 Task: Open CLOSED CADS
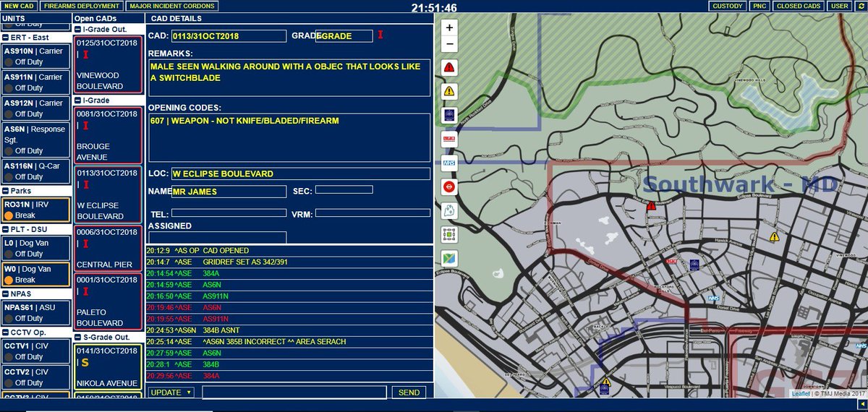tap(799, 6)
